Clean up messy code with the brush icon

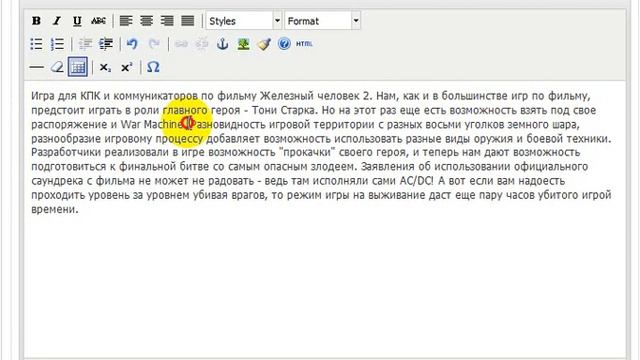coord(264,44)
